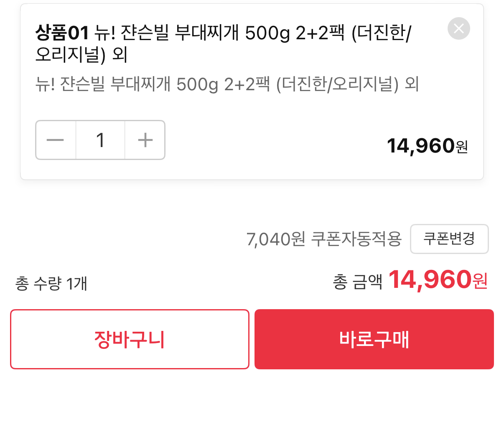Decrease quantity with the minus button
This screenshot has height=432, width=504.
[56, 140]
